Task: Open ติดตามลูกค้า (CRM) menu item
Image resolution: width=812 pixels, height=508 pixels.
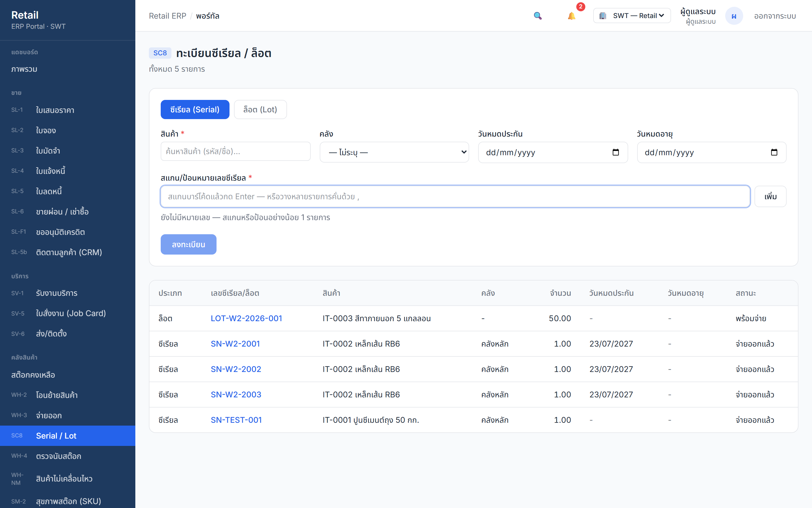Action: click(x=67, y=252)
